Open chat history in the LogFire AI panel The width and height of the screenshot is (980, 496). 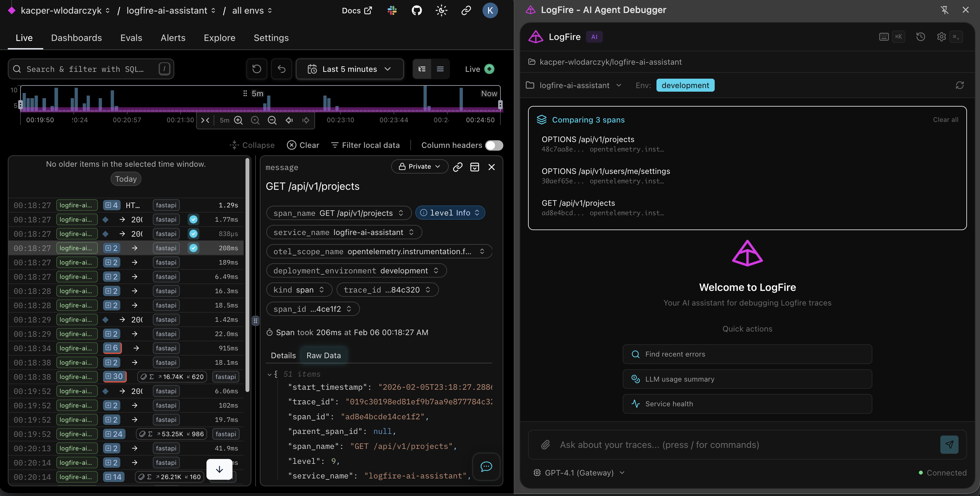920,36
